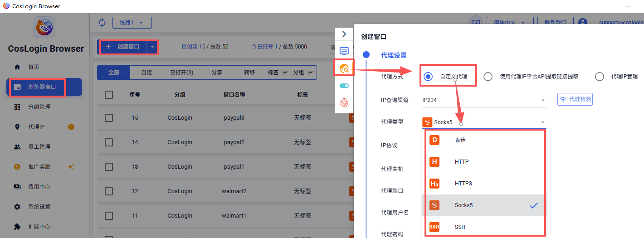644x238 pixels.
Task: Check the row 12 walmart2 checkbox
Action: 109,191
